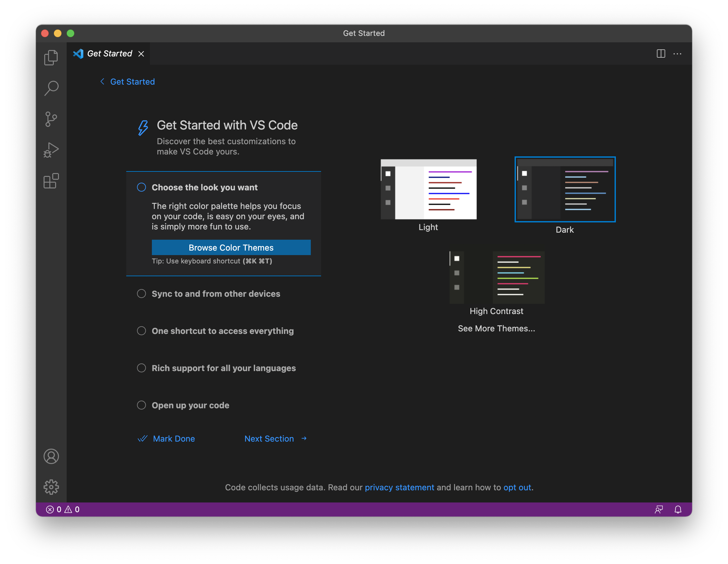Open the Source Control view
This screenshot has height=564, width=728.
click(x=51, y=119)
